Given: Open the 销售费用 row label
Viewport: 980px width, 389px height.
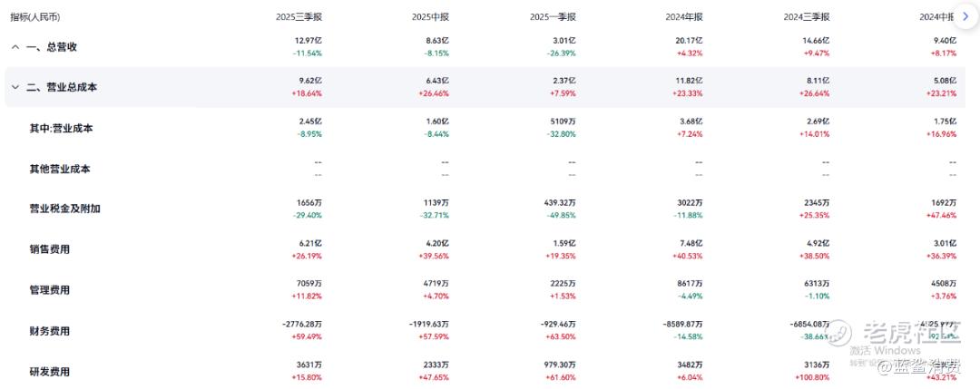Looking at the screenshot, I should 49,249.
